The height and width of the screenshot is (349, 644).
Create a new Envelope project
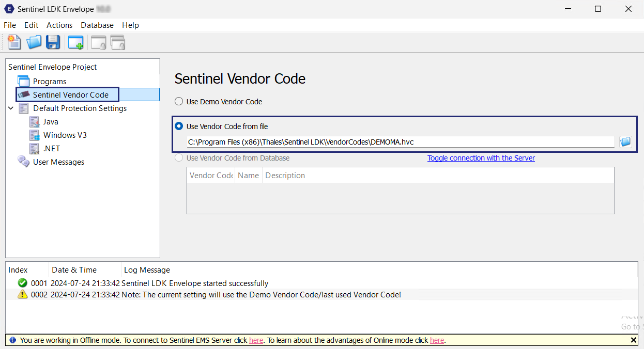tap(14, 42)
